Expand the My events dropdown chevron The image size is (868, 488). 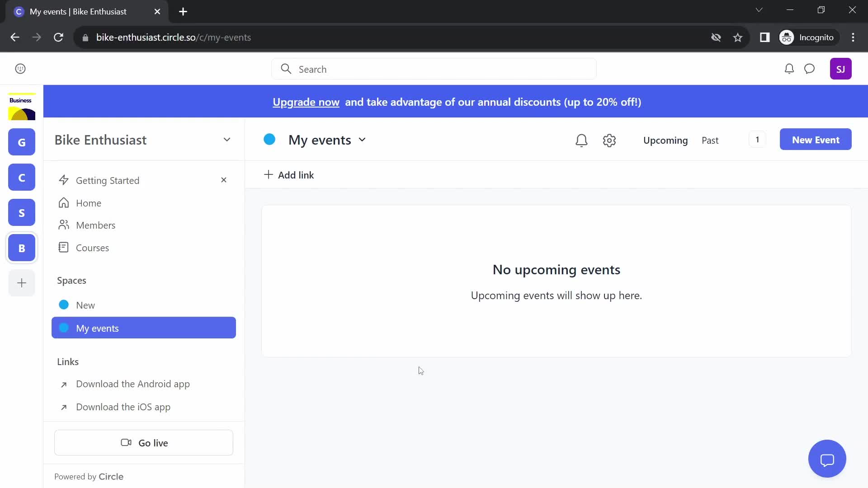[363, 140]
